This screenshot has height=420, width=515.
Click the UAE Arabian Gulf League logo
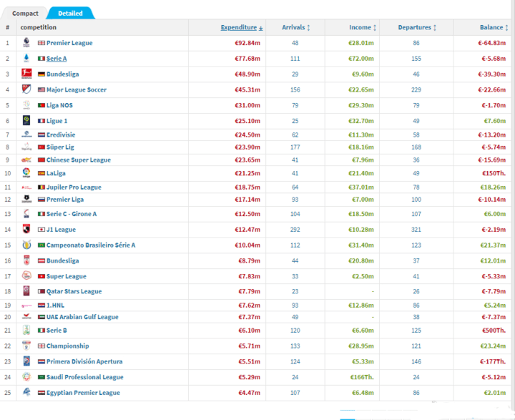[x=26, y=317]
